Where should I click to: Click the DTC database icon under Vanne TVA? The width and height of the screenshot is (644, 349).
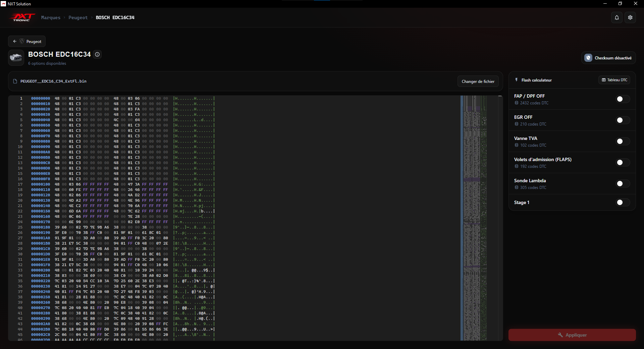point(517,145)
